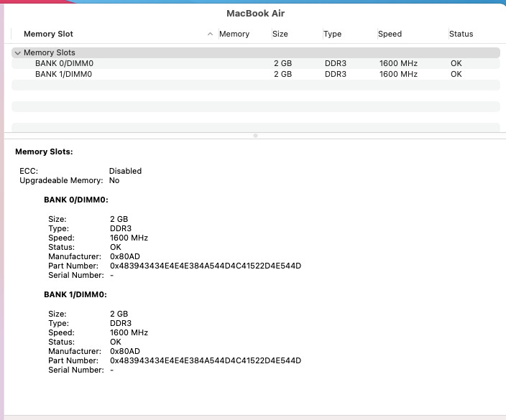Click the ascending sort arrow indicator
Viewport: 506px width, 420px height.
[210, 34]
